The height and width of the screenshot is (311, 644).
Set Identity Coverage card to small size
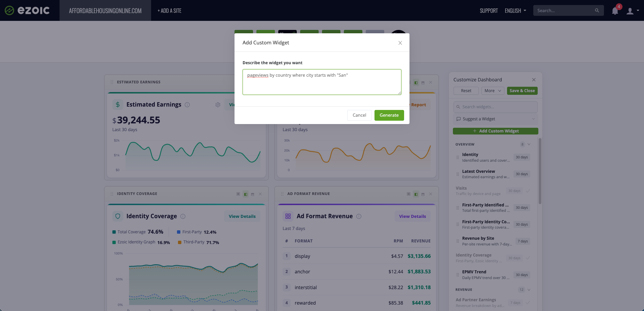(x=238, y=194)
